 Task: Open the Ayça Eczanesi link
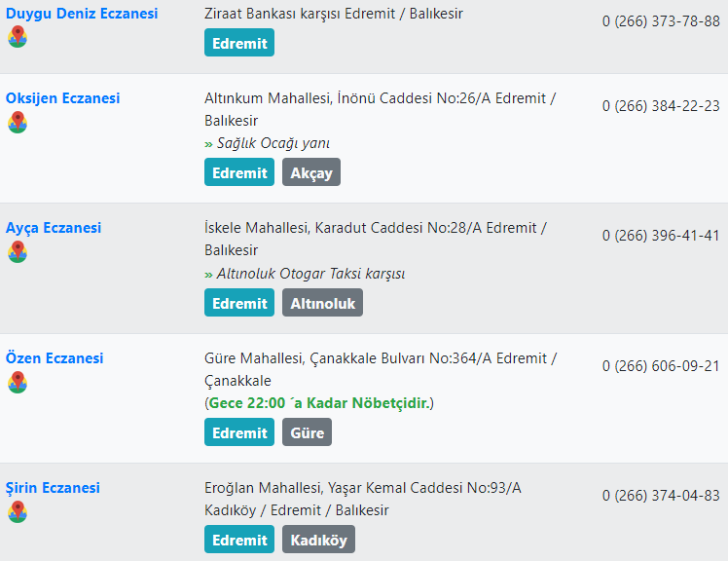coord(54,228)
